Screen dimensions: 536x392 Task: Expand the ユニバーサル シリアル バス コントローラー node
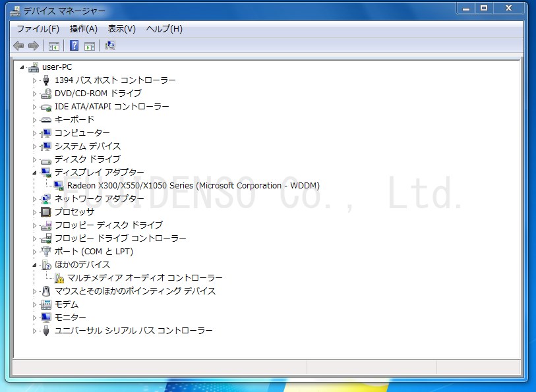click(x=34, y=331)
